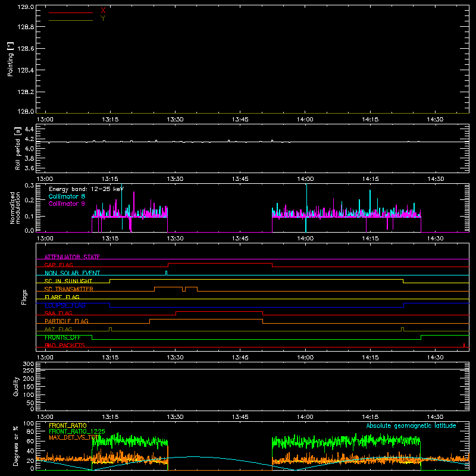The image size is (476, 476).
Task: Click the '3.6' tick on Roll period axis
Action: pos(29,168)
